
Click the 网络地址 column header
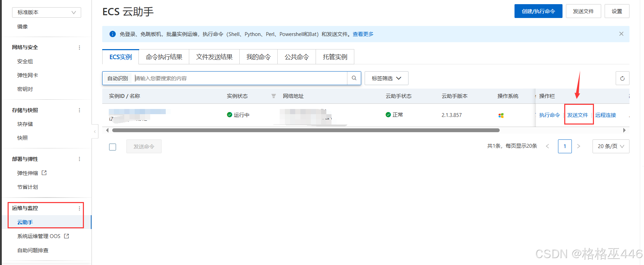pos(293,96)
